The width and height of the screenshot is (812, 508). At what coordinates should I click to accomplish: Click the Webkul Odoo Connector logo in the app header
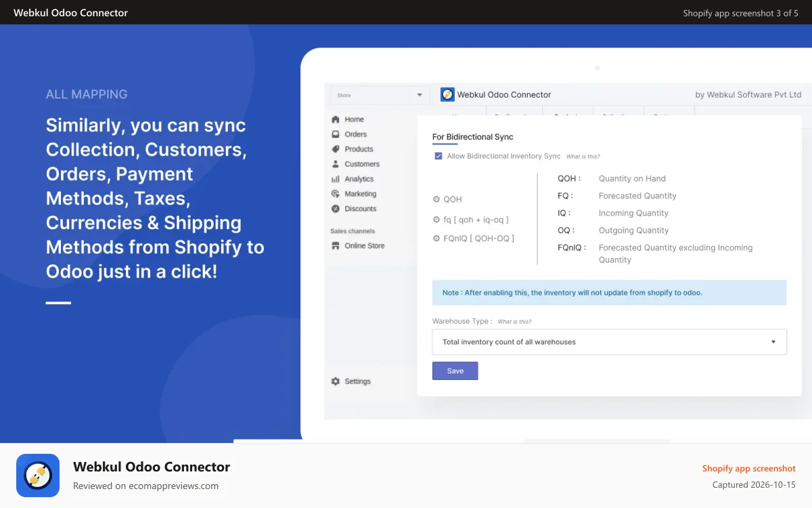(447, 95)
